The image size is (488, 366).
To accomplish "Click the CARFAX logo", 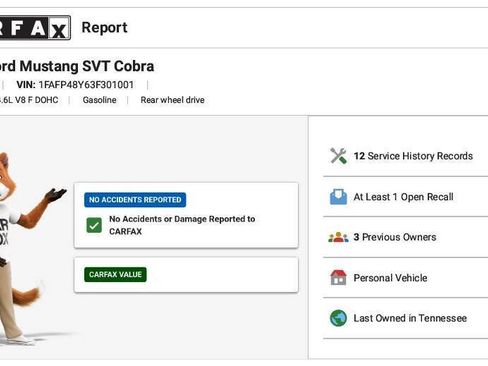I will point(35,28).
